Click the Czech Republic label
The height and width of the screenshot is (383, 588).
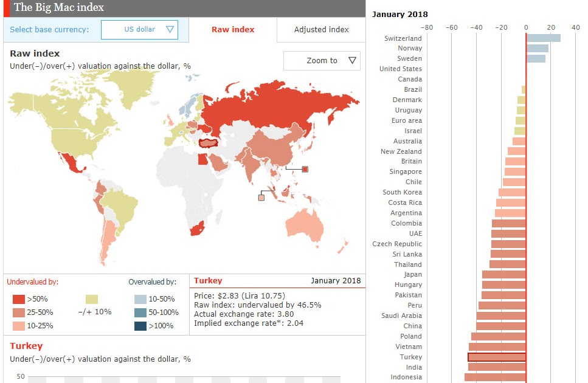[x=396, y=244]
